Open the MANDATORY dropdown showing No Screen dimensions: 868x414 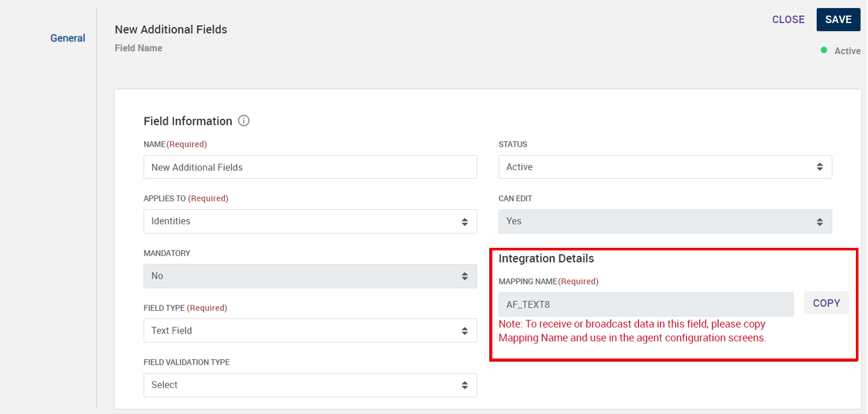coord(310,276)
